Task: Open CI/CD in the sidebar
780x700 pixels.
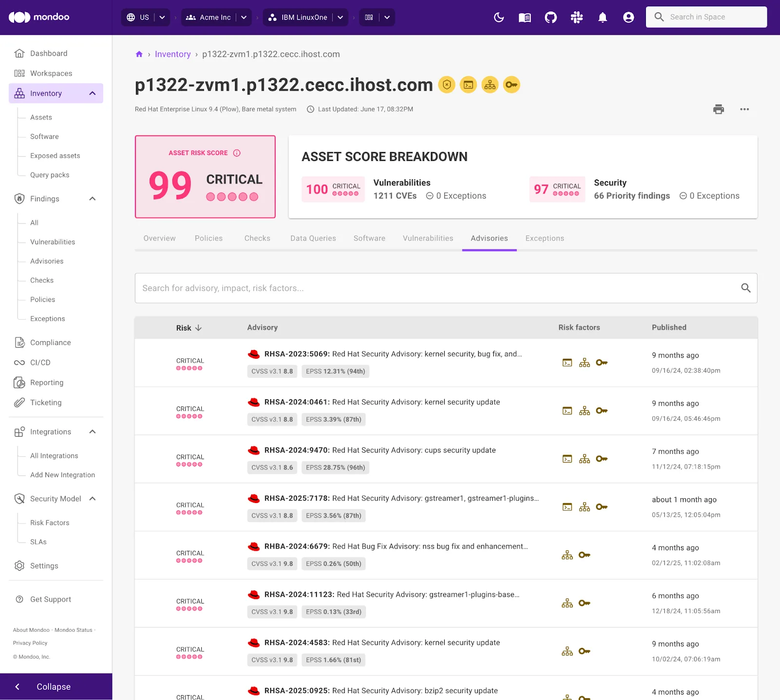Action: (x=40, y=363)
